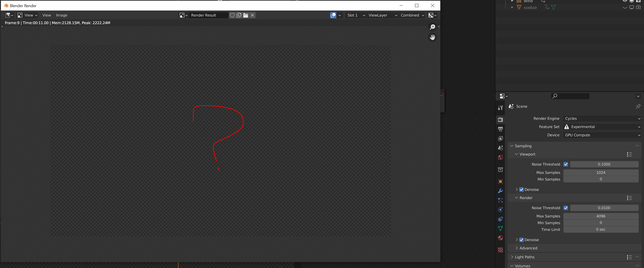644x268 pixels.
Task: Open the Modifiers tab (wrench icon)
Action: [500, 191]
